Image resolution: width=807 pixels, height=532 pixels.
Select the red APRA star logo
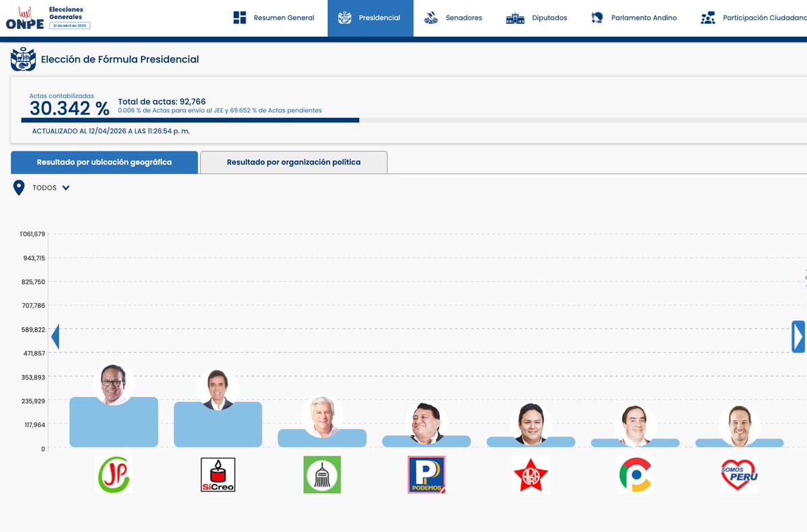click(x=531, y=475)
